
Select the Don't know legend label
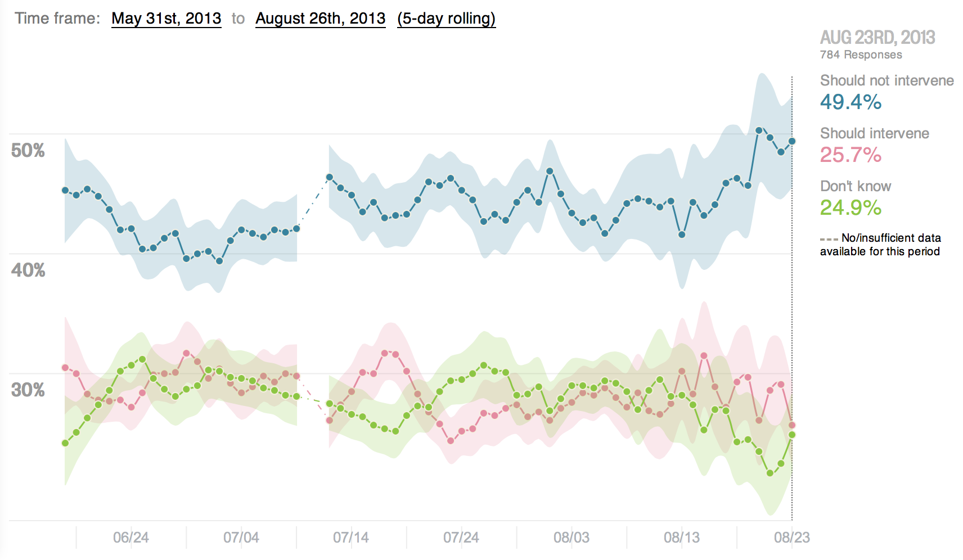tap(855, 186)
